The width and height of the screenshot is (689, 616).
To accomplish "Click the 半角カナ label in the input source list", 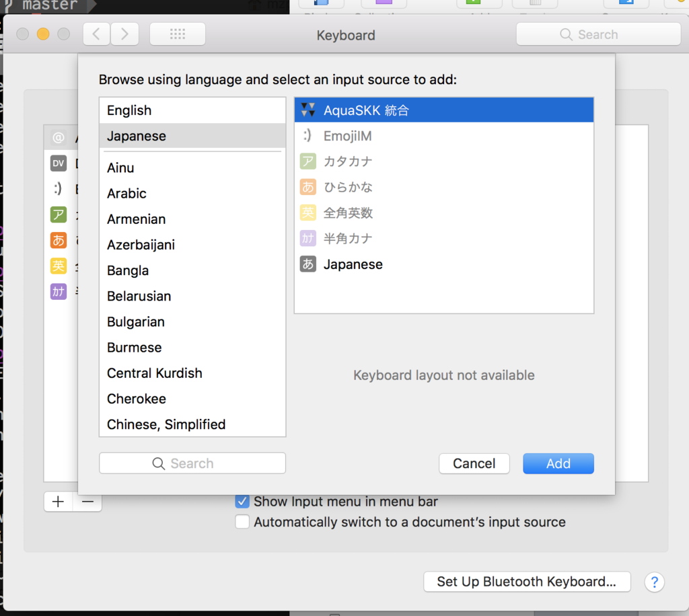I will [x=348, y=239].
